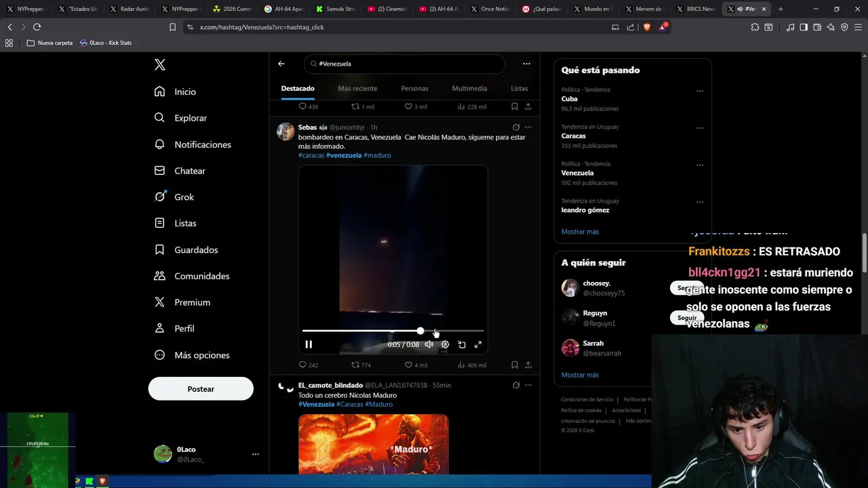Open more options on Sebas post
Viewport: 868px width, 488px height.
[528, 127]
